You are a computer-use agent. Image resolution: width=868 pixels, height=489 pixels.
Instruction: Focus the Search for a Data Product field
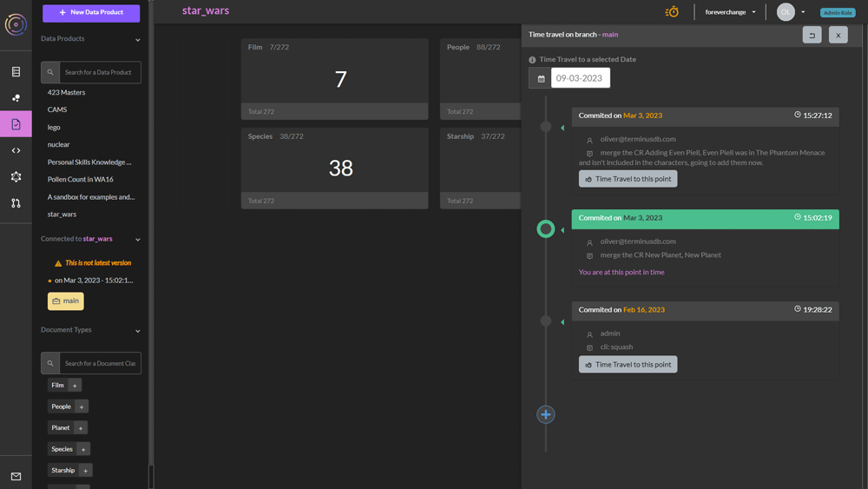pos(100,72)
